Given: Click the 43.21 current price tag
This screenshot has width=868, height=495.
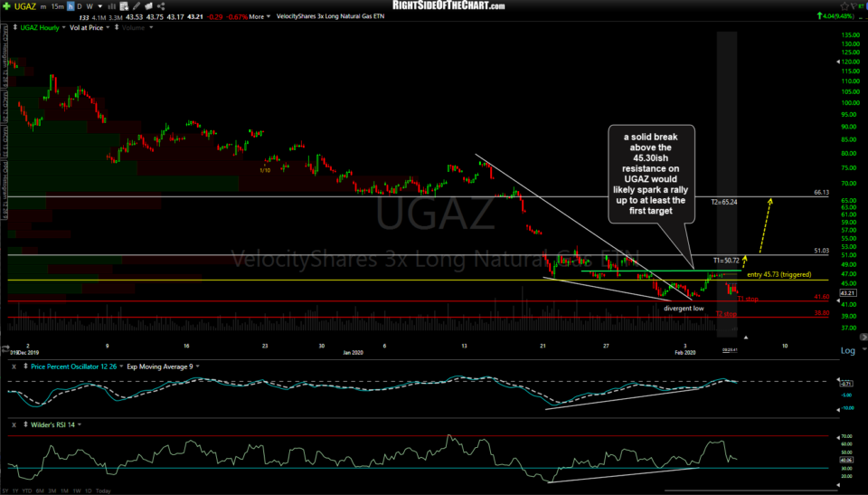Looking at the screenshot, I should (x=847, y=292).
